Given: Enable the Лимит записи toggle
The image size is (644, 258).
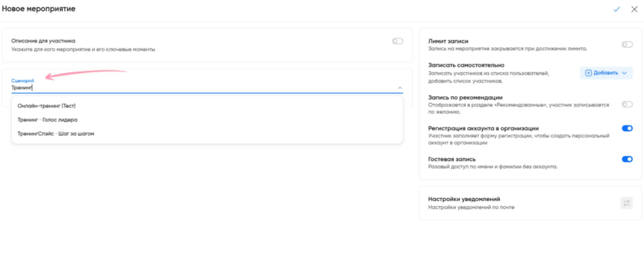Looking at the screenshot, I should click(627, 45).
